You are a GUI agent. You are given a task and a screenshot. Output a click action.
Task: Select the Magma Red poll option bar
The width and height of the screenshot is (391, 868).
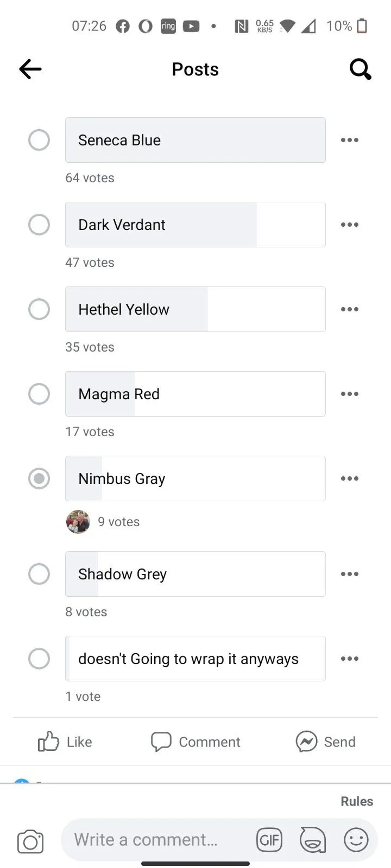point(195,394)
